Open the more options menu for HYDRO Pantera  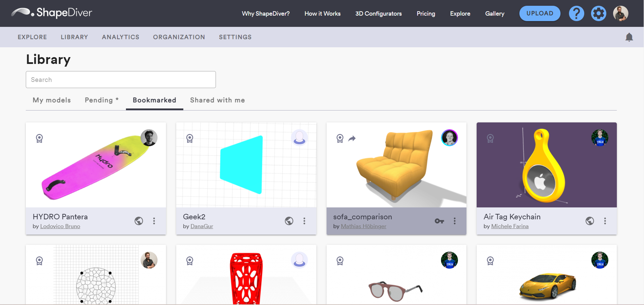pyautogui.click(x=154, y=221)
